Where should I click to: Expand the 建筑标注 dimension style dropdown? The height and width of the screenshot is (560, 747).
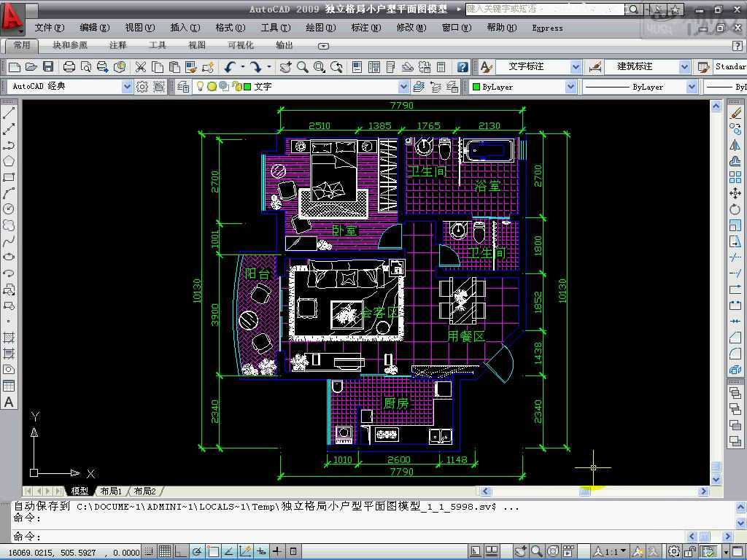pyautogui.click(x=684, y=67)
